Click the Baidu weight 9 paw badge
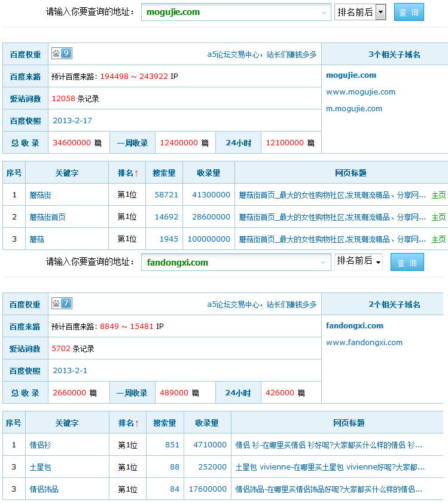 point(62,54)
